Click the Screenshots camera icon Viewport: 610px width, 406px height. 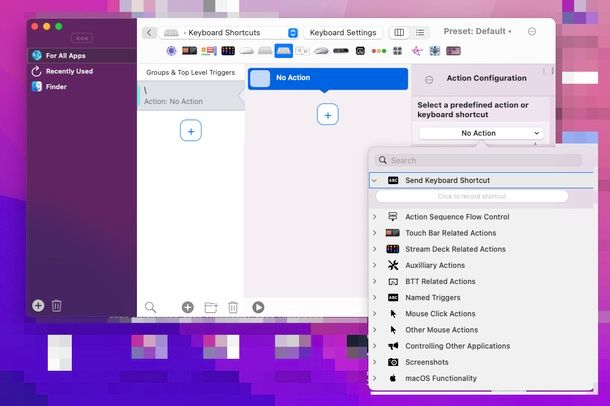tap(393, 362)
